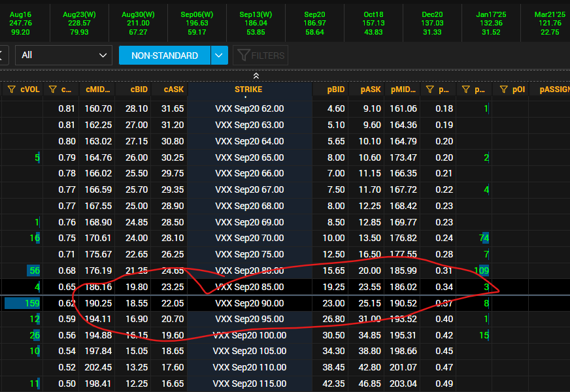Click strike VXX Sep20 63.00
Screen dimensions: 570x392
click(x=250, y=125)
